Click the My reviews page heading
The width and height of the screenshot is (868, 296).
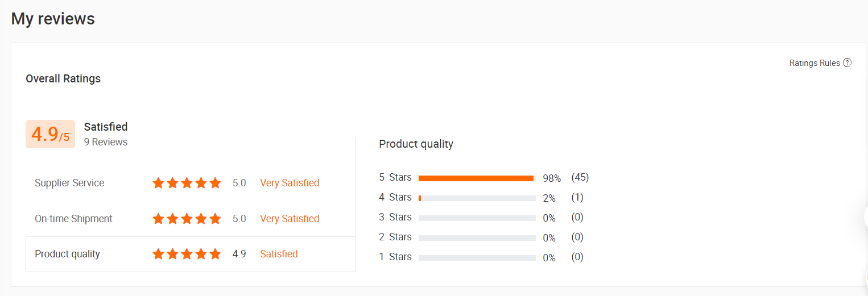click(x=53, y=19)
